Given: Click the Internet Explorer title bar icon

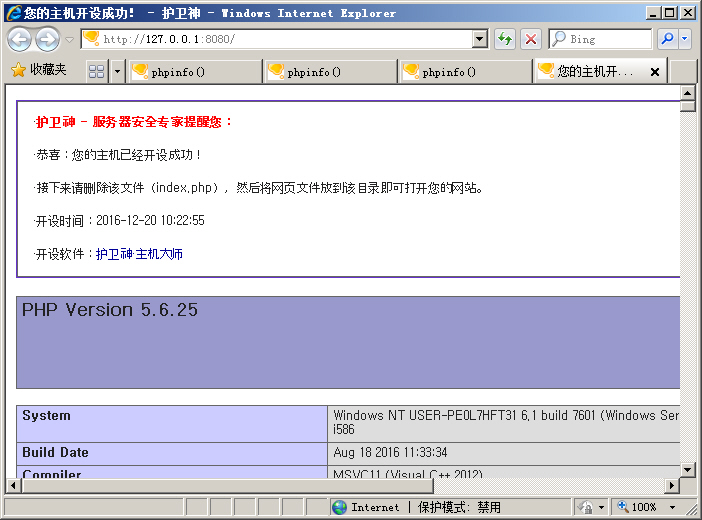Looking at the screenshot, I should pos(14,13).
